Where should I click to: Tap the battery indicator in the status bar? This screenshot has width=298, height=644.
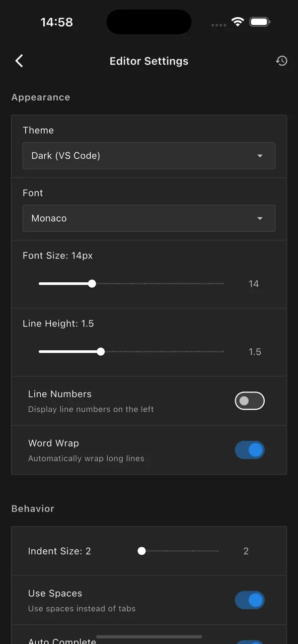click(x=260, y=21)
